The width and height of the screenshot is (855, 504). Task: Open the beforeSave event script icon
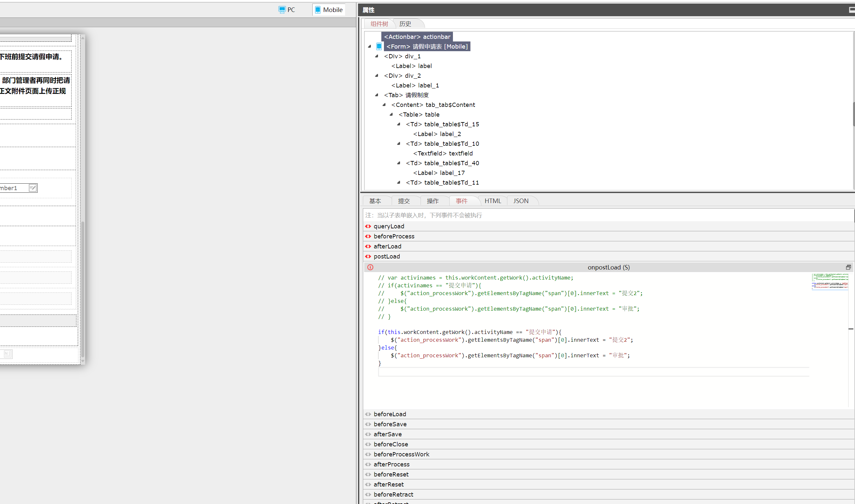368,424
